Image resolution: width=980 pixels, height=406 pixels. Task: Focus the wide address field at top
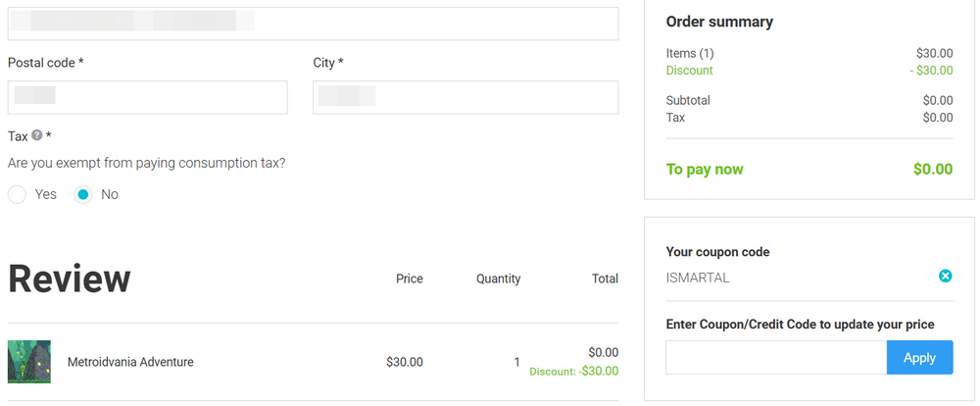(x=313, y=24)
